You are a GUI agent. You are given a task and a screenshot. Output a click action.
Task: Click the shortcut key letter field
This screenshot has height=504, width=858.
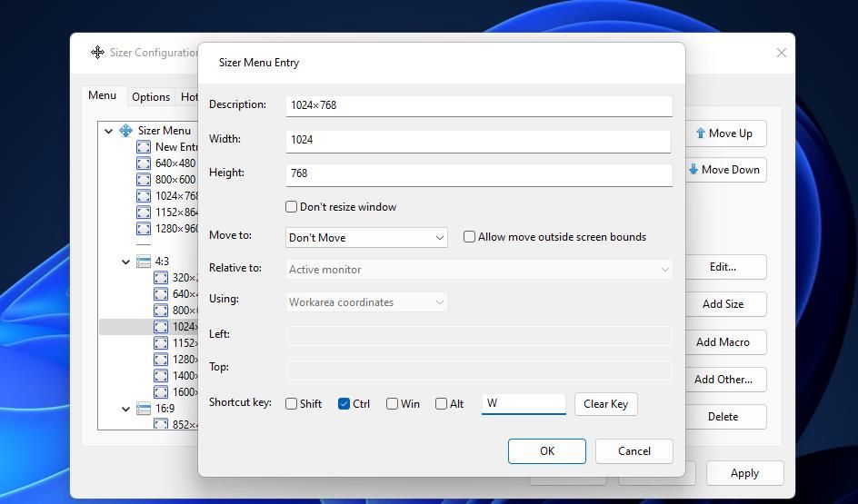524,403
